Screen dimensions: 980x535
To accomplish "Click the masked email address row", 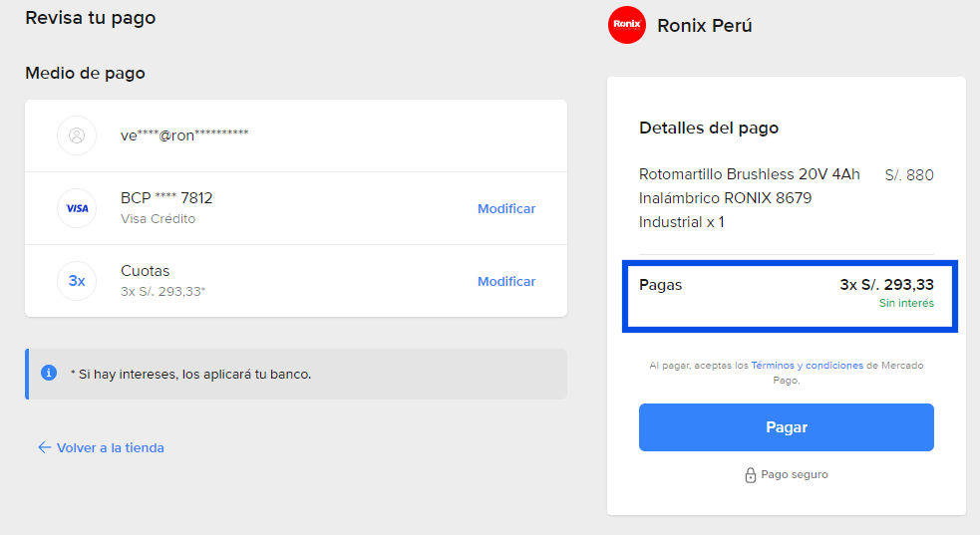I will click(x=296, y=135).
